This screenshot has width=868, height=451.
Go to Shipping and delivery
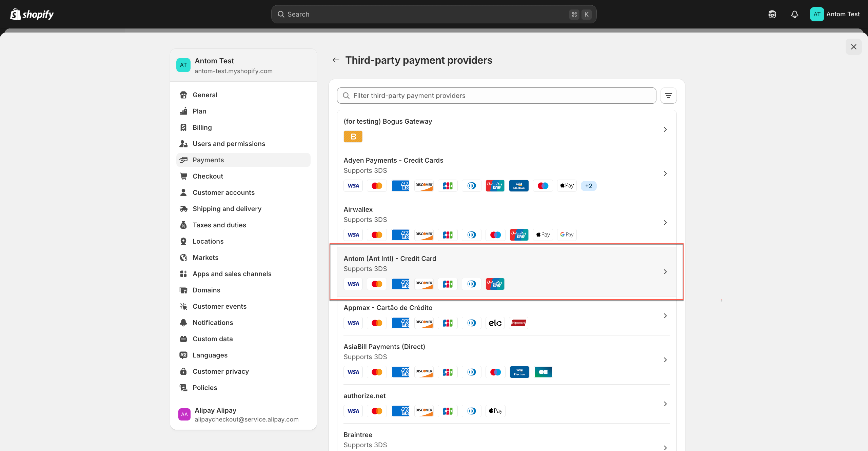[x=243, y=209]
